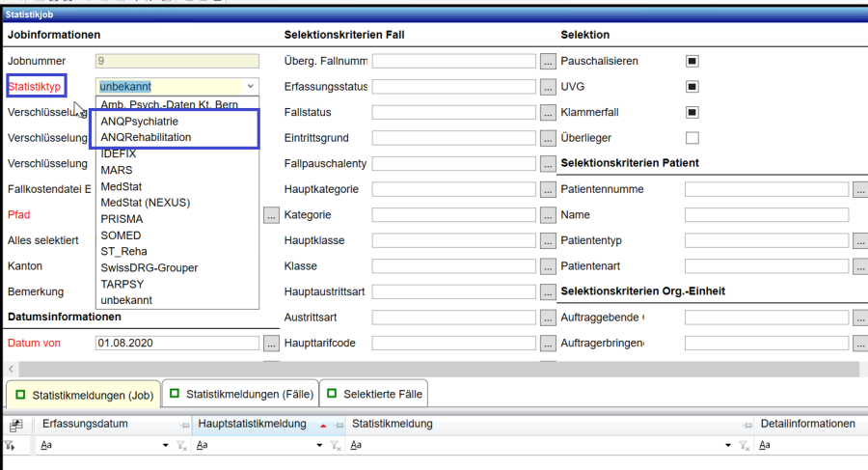This screenshot has width=868, height=470.
Task: Clear the Hauptstatistikmeldung filter icon
Action: pos(336,446)
